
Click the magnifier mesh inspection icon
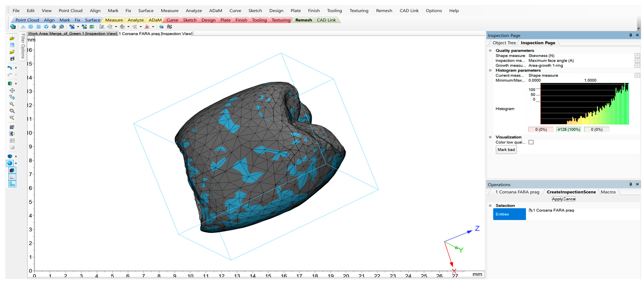(61, 27)
